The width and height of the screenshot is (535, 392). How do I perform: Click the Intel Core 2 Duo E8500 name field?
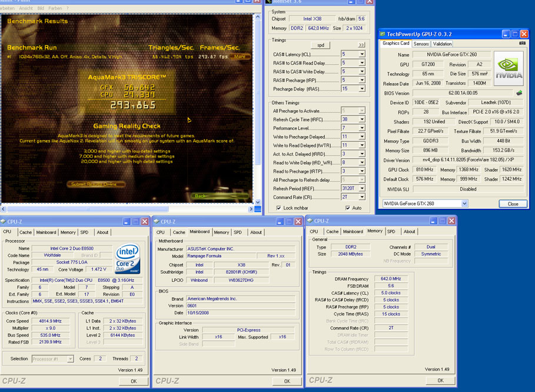pos(72,248)
